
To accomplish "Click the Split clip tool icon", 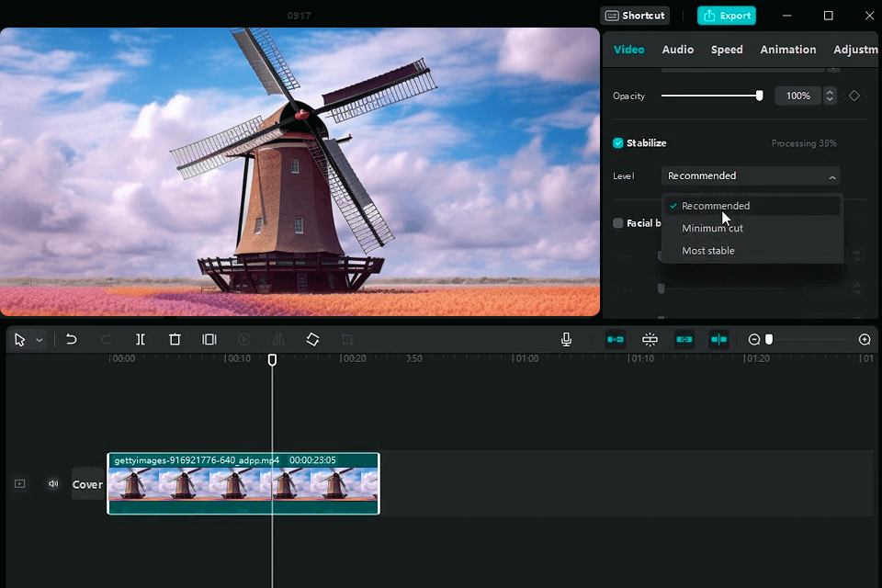I will 141,339.
